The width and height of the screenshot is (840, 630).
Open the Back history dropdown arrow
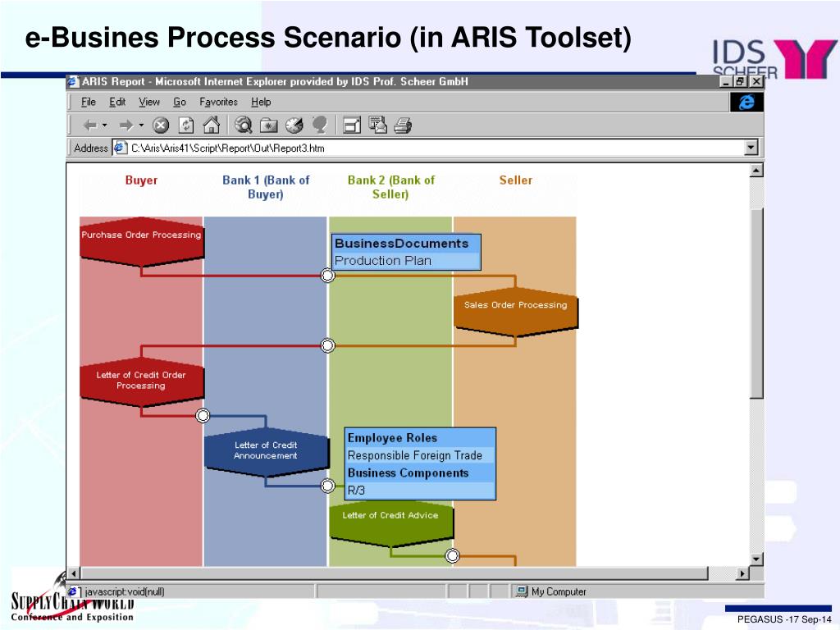click(104, 126)
